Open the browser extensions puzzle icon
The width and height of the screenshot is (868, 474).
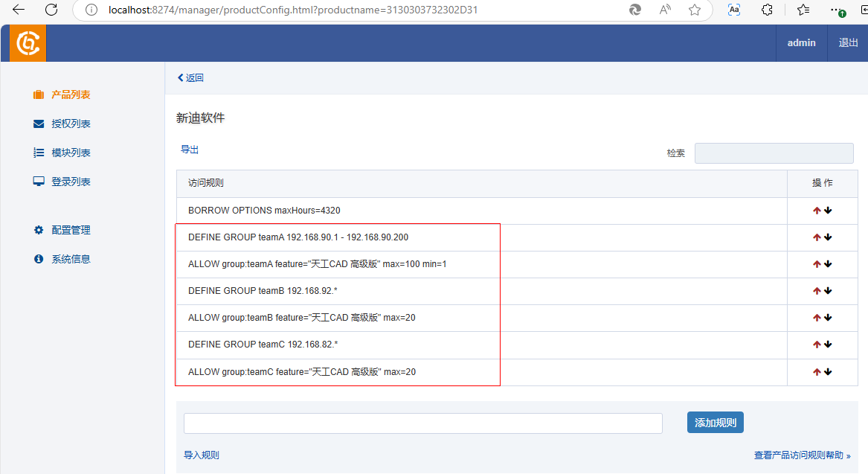tap(767, 10)
